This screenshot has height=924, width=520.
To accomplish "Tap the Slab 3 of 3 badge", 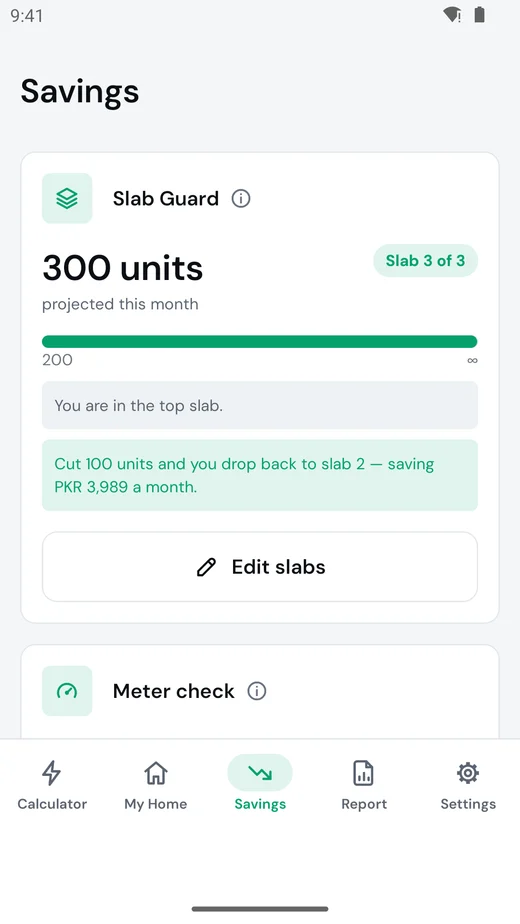I will click(x=426, y=260).
